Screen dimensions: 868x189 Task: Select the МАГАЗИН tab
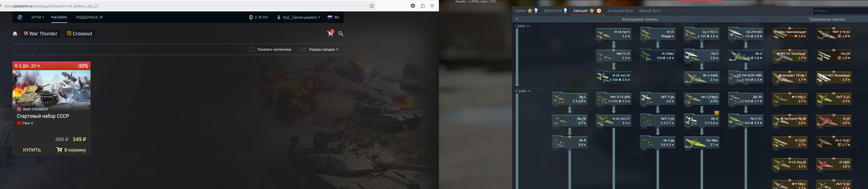59,17
